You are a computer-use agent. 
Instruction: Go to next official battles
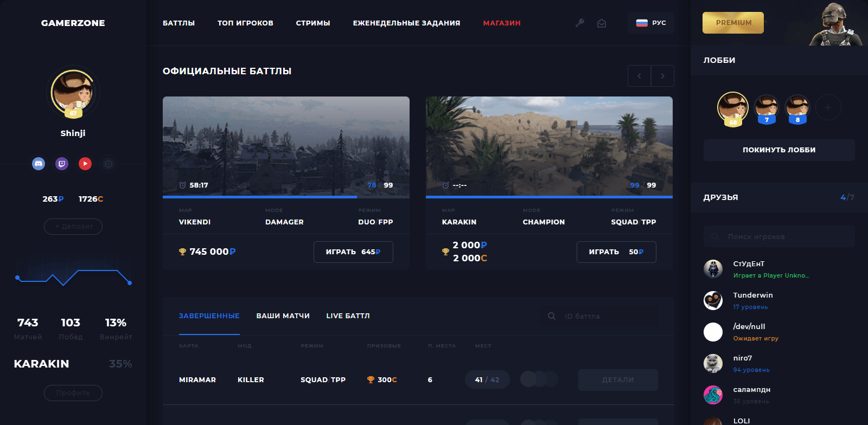coord(662,76)
